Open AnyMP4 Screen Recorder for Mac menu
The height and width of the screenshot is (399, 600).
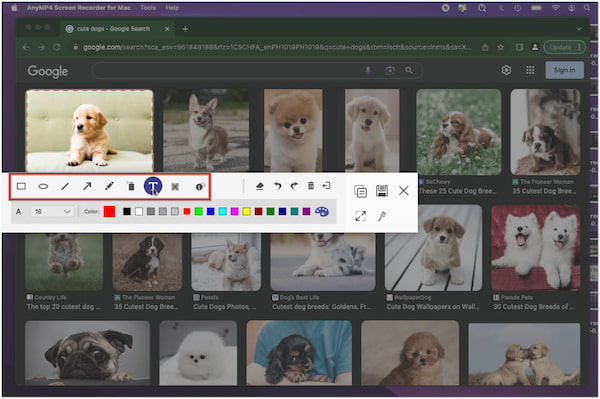coord(78,8)
